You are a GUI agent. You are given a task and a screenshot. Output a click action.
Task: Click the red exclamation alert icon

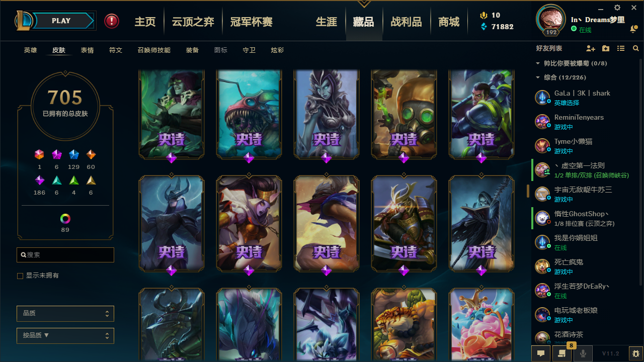[x=112, y=21]
